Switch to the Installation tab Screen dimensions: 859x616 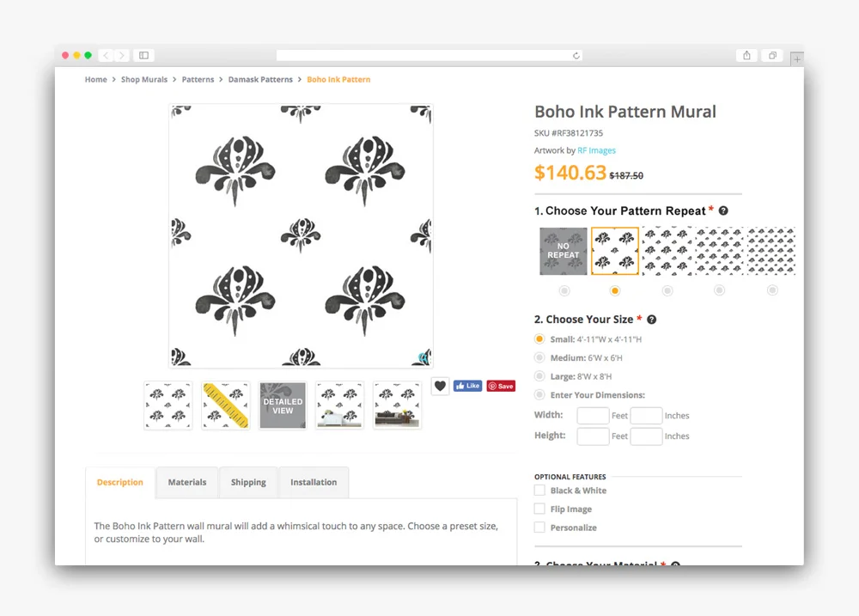pyautogui.click(x=314, y=482)
